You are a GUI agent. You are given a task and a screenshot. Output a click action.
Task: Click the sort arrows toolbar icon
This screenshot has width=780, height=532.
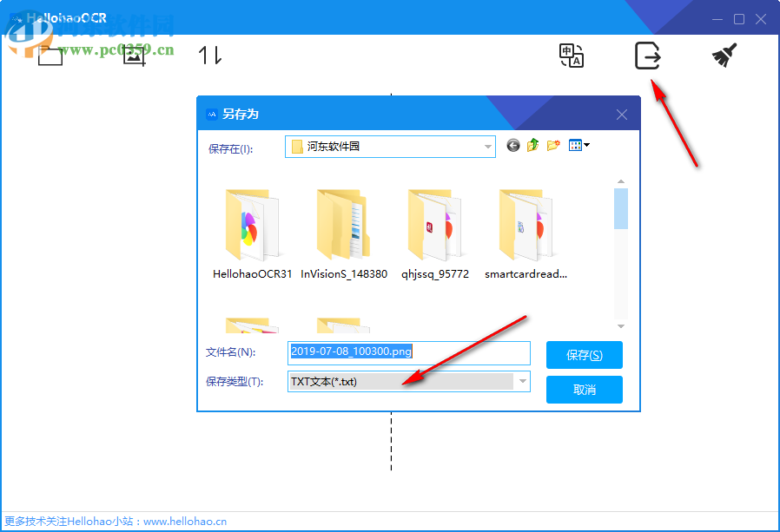click(210, 56)
